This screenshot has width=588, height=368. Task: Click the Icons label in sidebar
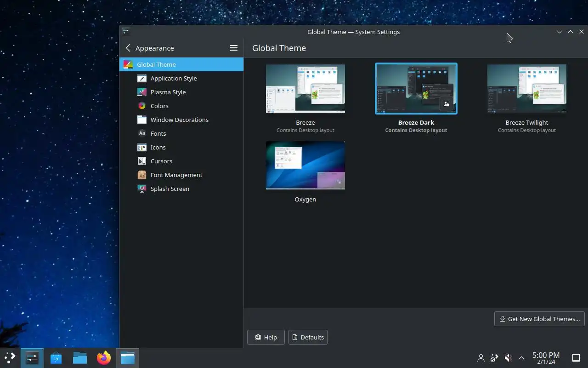click(158, 147)
